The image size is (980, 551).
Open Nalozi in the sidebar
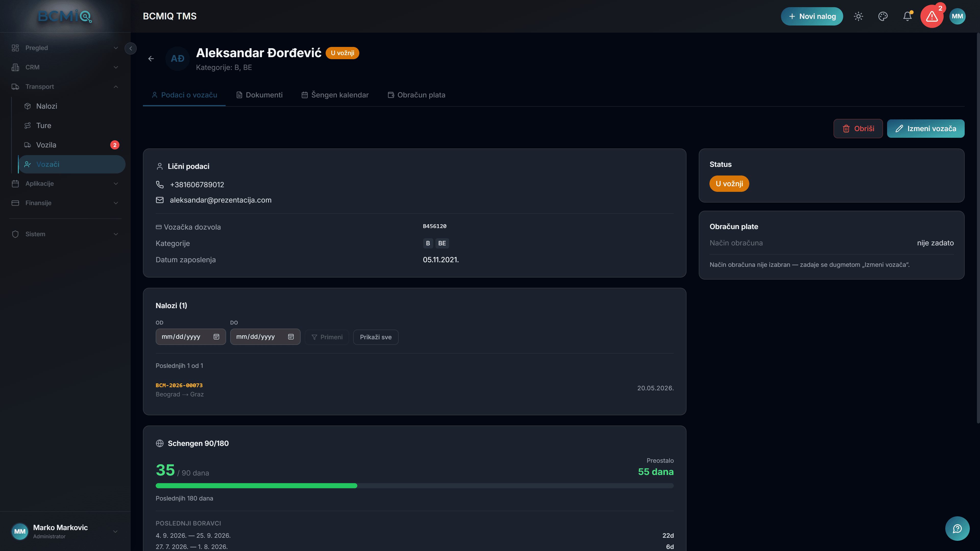pos(72,106)
